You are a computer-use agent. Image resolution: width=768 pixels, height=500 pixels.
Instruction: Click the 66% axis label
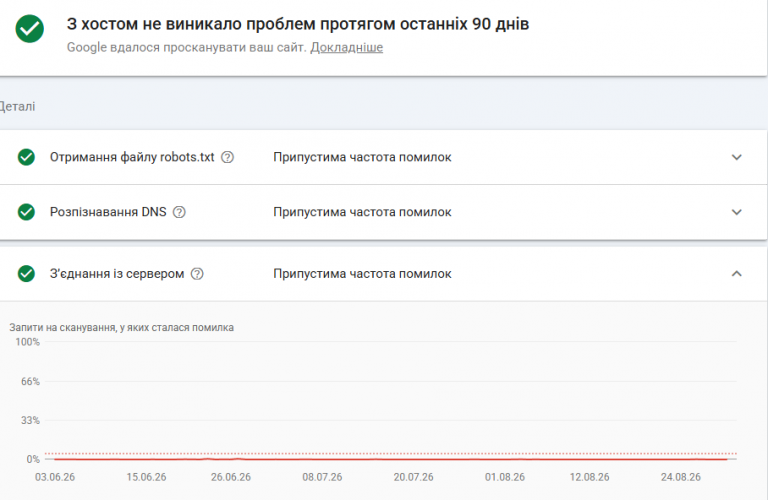[x=30, y=381]
